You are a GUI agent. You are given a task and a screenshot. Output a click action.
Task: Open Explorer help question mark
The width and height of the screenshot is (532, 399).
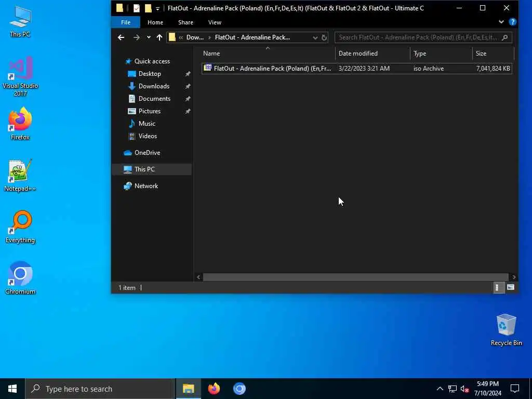[513, 22]
